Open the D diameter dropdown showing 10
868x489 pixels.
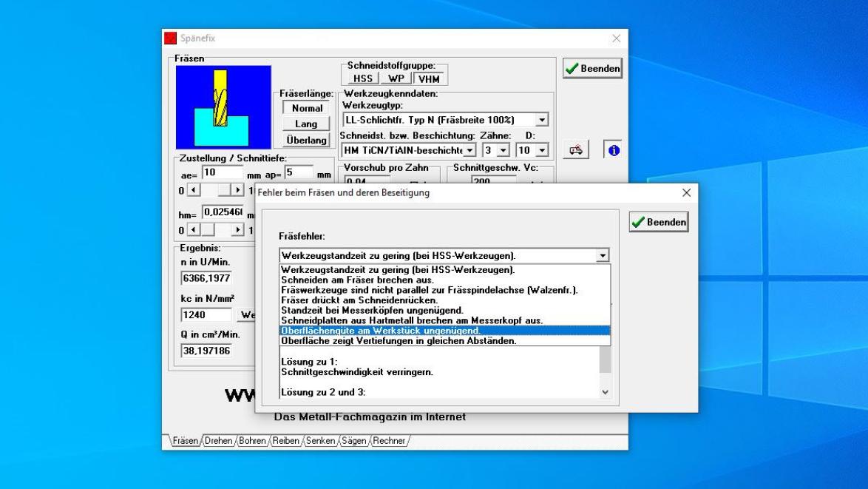point(542,150)
